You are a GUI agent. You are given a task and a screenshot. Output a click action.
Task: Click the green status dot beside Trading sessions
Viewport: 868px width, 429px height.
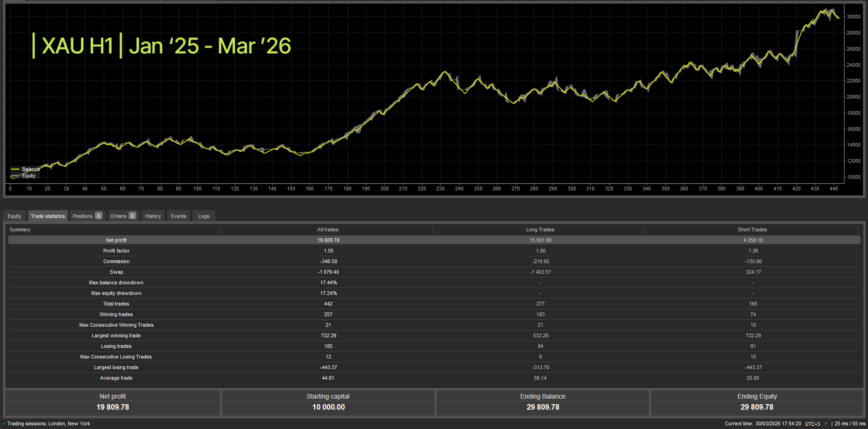pos(4,423)
